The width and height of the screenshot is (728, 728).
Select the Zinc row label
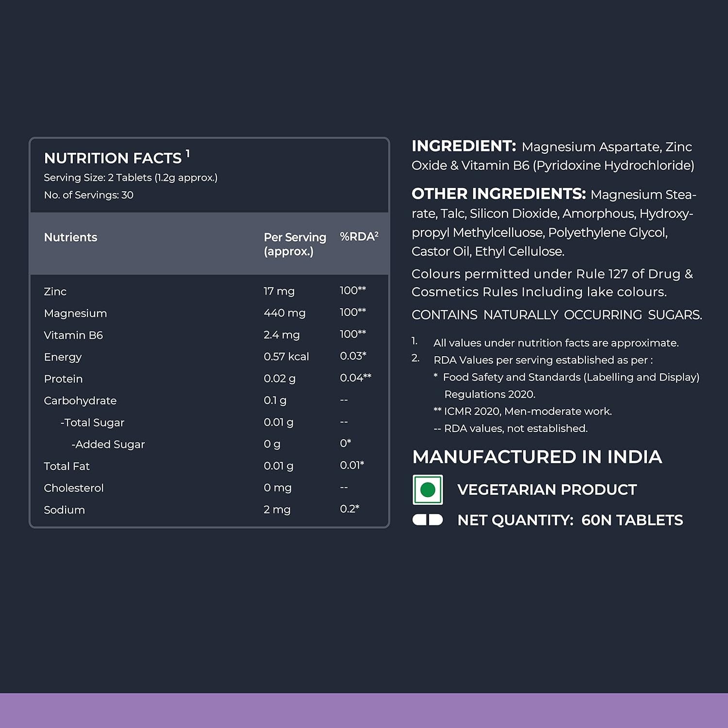(x=55, y=292)
